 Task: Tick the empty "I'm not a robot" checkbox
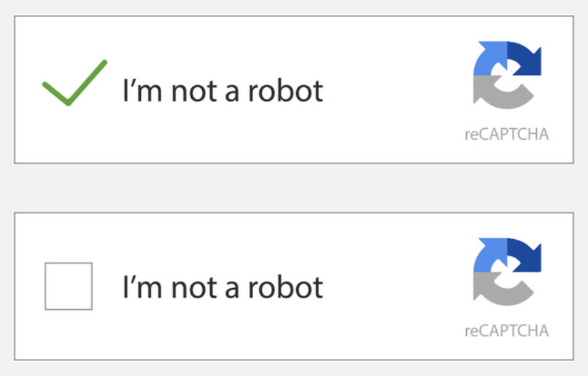click(68, 286)
